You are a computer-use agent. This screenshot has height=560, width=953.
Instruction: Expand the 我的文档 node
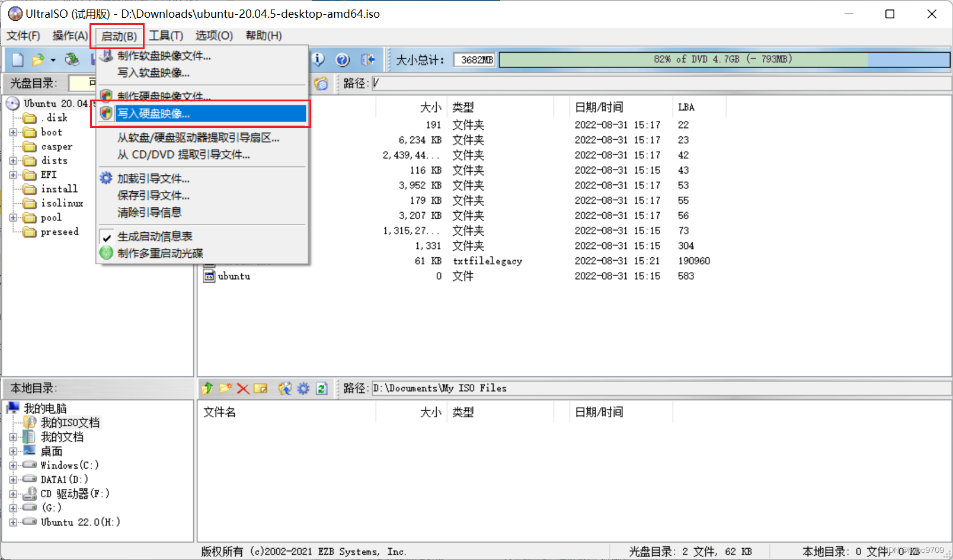13,437
